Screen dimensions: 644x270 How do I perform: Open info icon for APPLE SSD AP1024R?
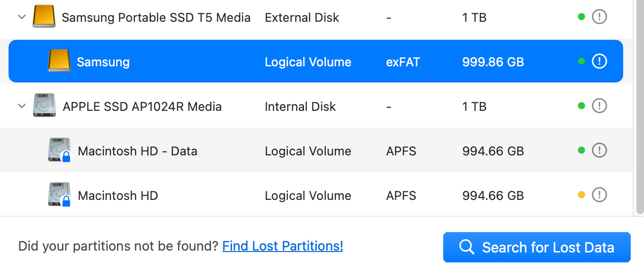pyautogui.click(x=599, y=106)
